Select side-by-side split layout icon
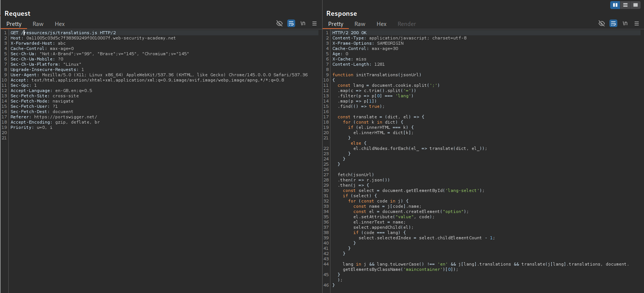 pyautogui.click(x=615, y=5)
